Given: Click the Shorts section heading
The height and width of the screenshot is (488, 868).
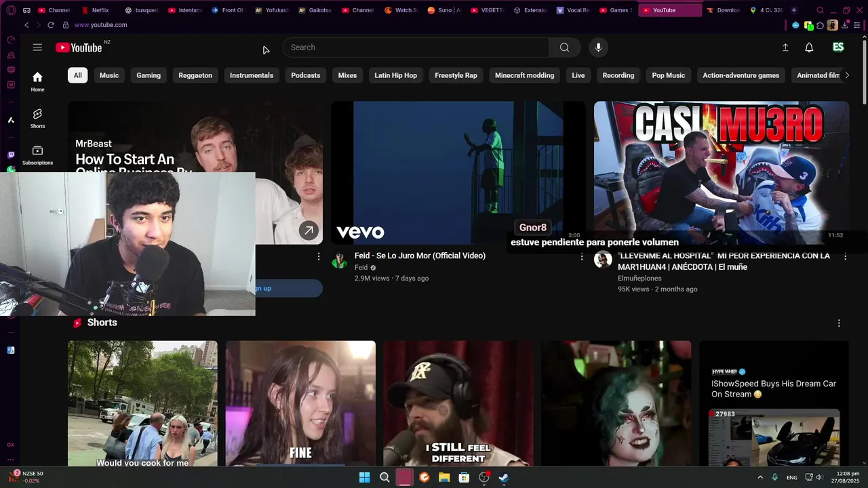Looking at the screenshot, I should (x=102, y=323).
